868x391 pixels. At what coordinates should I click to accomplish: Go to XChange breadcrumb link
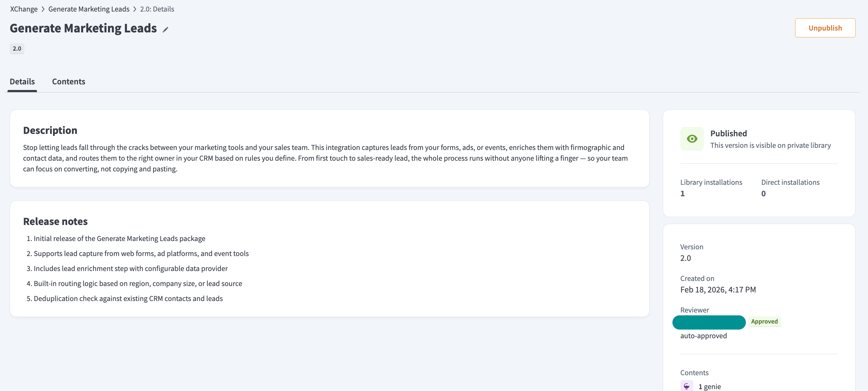click(x=24, y=9)
